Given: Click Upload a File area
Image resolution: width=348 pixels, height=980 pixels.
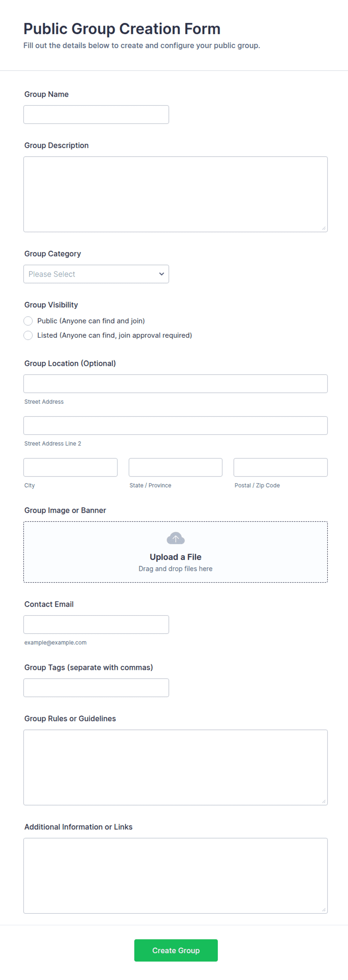Looking at the screenshot, I should click(x=175, y=552).
